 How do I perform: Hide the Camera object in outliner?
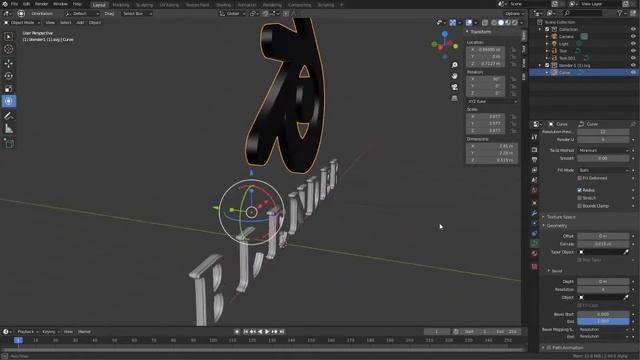[633, 37]
